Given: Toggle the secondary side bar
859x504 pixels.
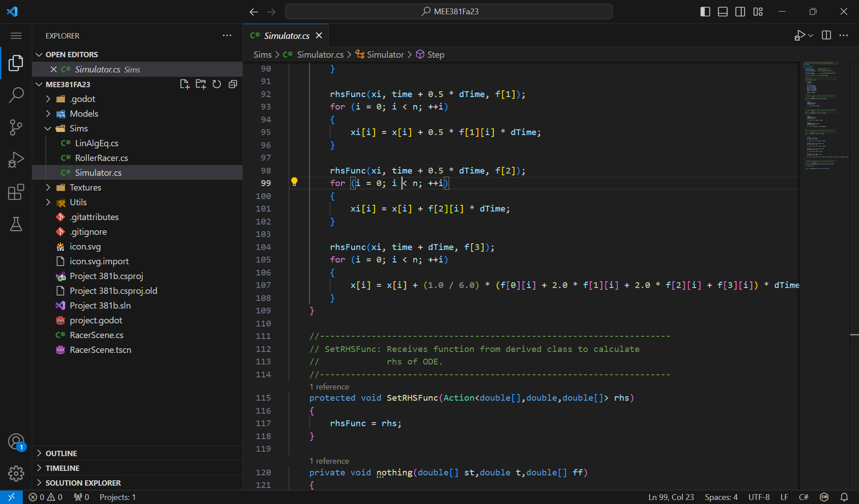Looking at the screenshot, I should 740,12.
